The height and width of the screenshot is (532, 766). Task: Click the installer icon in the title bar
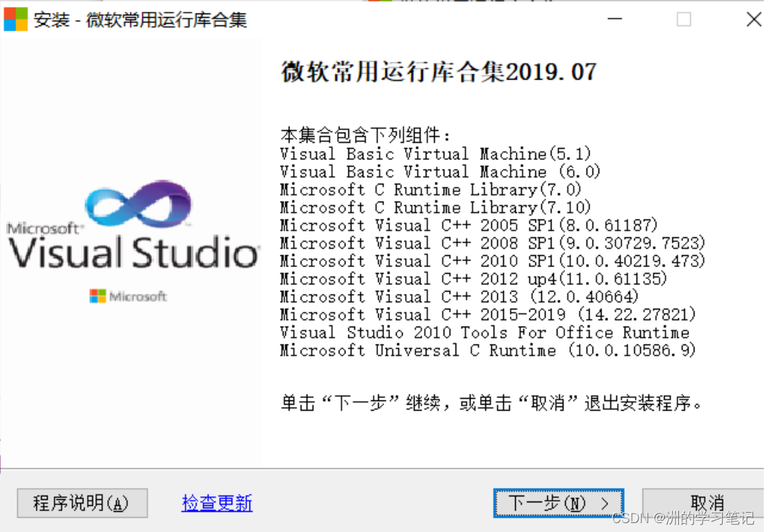coord(16,19)
